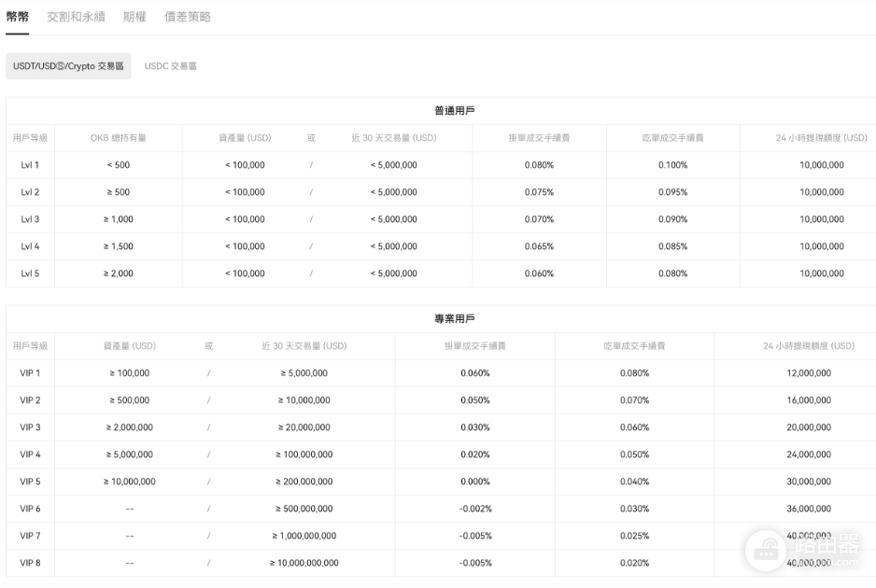This screenshot has width=876, height=588.
Task: Click VIP 6 maker fee -0.002%
Action: pyautogui.click(x=474, y=508)
